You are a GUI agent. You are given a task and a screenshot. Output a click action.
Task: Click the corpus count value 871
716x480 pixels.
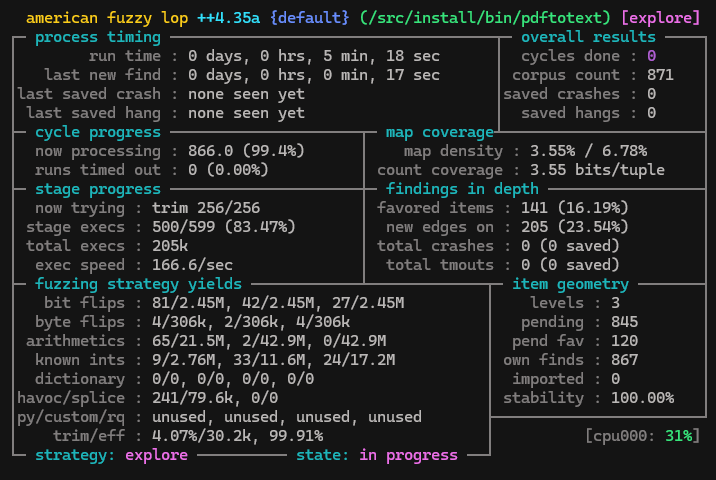click(660, 75)
